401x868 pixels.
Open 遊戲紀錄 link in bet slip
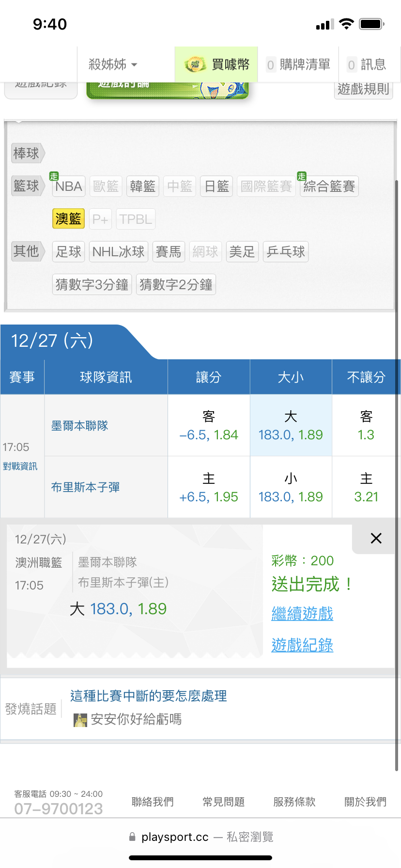pos(302,645)
